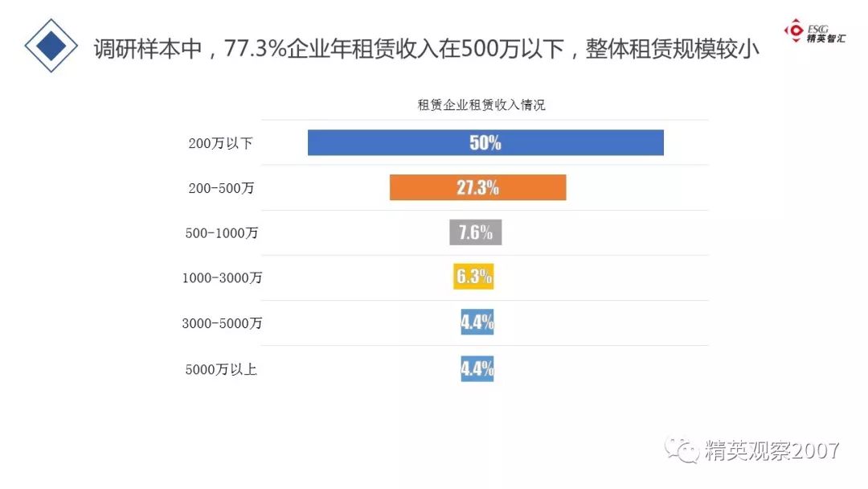Viewport: 868px width, 489px height.
Task: Click the 5000万以上 category label
Action: [221, 369]
